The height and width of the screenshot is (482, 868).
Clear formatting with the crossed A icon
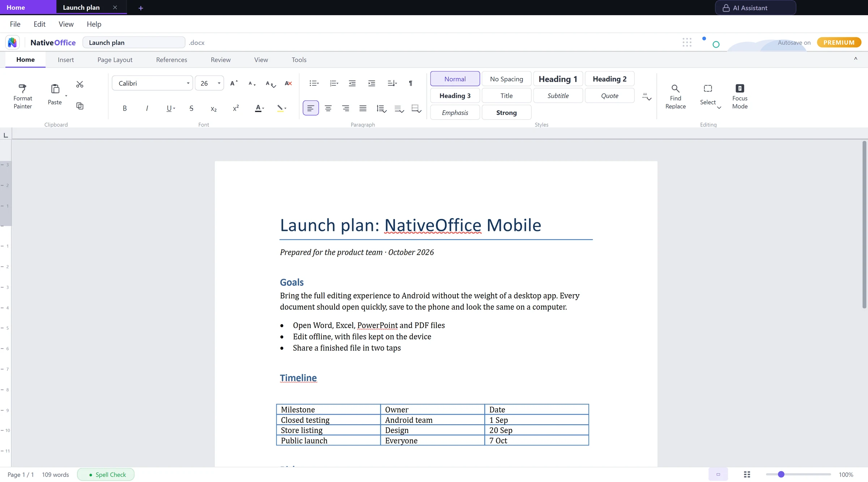[x=288, y=83]
